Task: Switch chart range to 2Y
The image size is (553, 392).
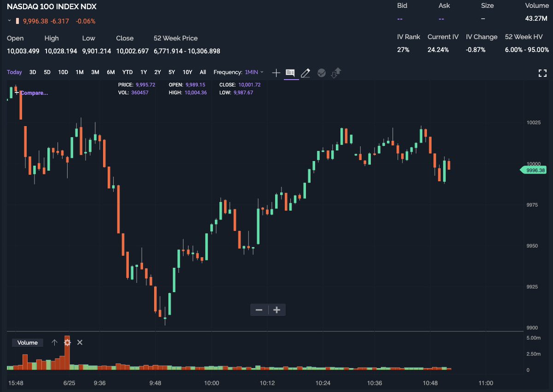Action: 158,72
